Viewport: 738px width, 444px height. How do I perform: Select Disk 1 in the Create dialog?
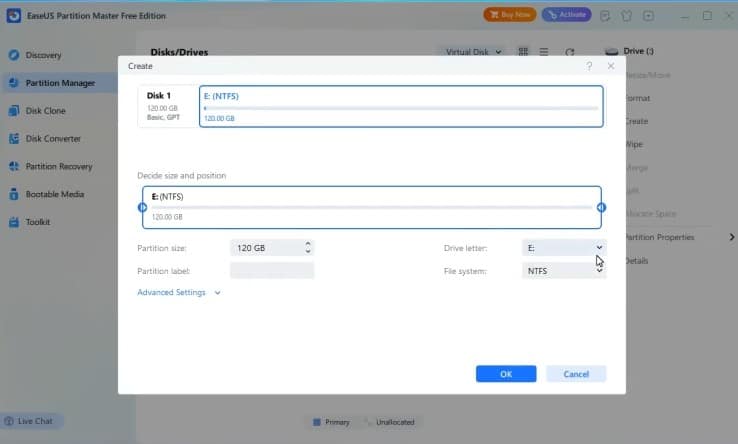click(x=168, y=106)
